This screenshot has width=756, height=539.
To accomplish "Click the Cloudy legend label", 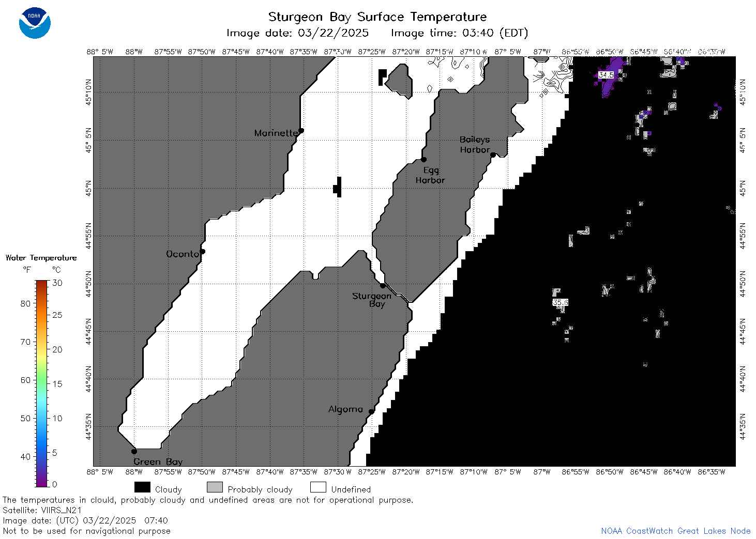I will coord(169,489).
